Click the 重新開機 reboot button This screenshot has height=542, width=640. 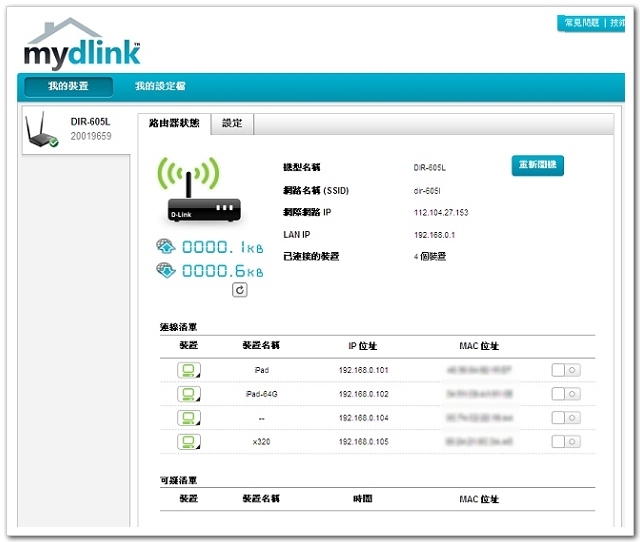point(538,165)
